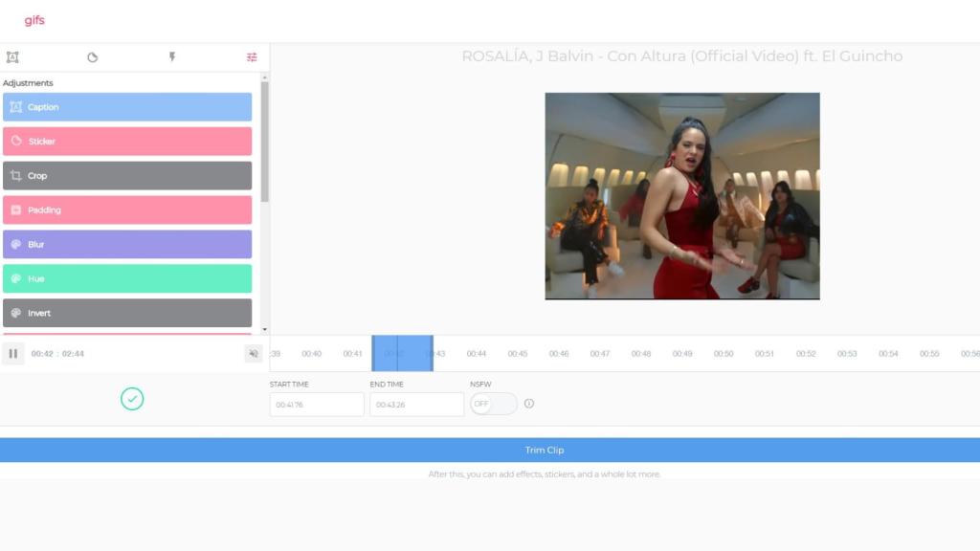Choose the Padding adjustment

click(127, 210)
